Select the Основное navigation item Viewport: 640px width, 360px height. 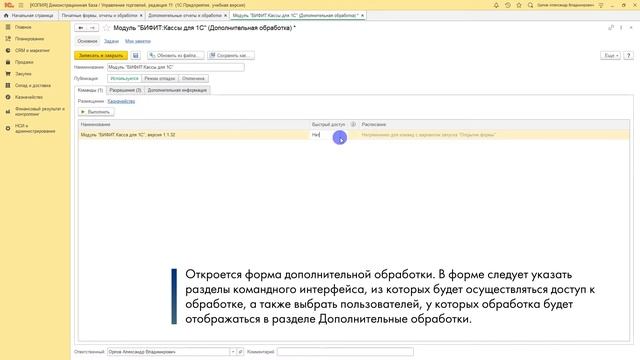(x=87, y=41)
